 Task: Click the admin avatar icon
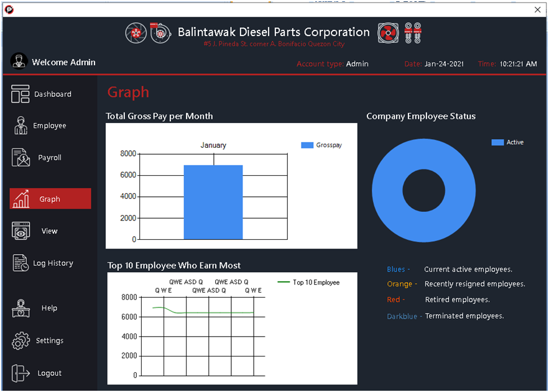19,62
